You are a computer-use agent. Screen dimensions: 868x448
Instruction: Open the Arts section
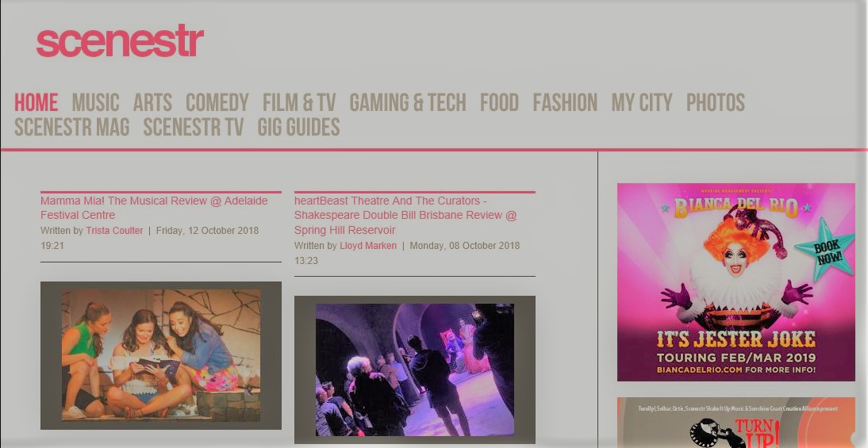coord(152,103)
